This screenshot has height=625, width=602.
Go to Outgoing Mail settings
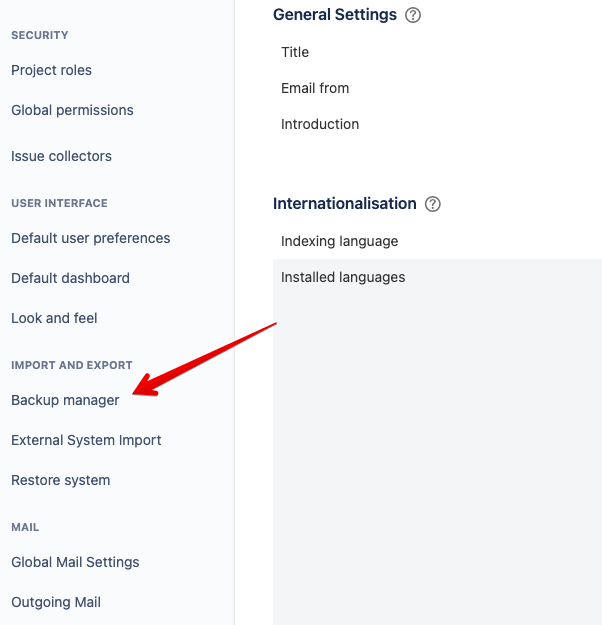[56, 602]
